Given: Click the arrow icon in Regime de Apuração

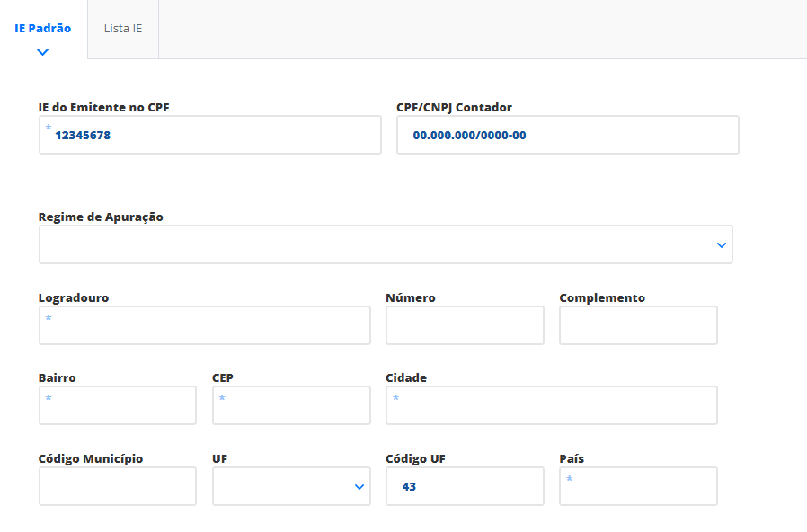Looking at the screenshot, I should click(x=721, y=245).
